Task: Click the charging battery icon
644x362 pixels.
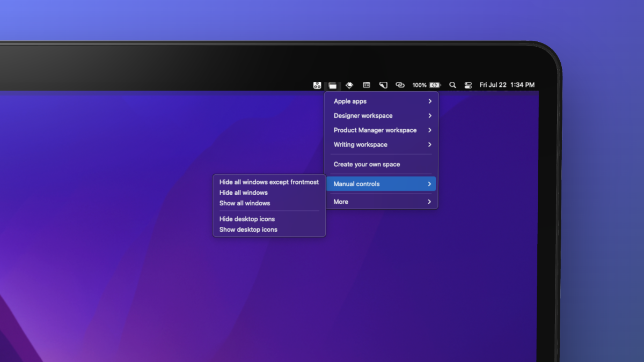Action: tap(435, 85)
